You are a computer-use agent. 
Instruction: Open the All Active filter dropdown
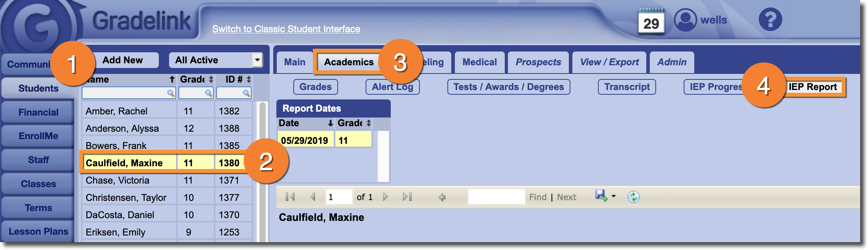click(x=257, y=60)
